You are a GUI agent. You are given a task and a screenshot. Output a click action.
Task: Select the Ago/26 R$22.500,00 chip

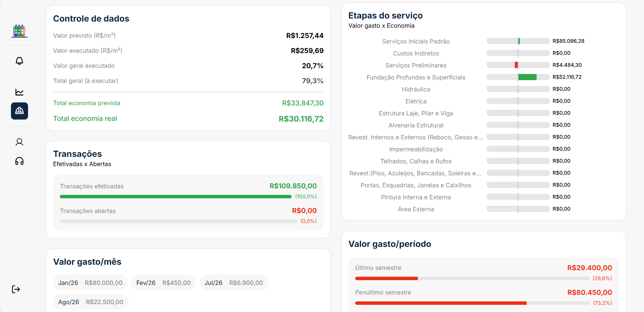(x=91, y=302)
